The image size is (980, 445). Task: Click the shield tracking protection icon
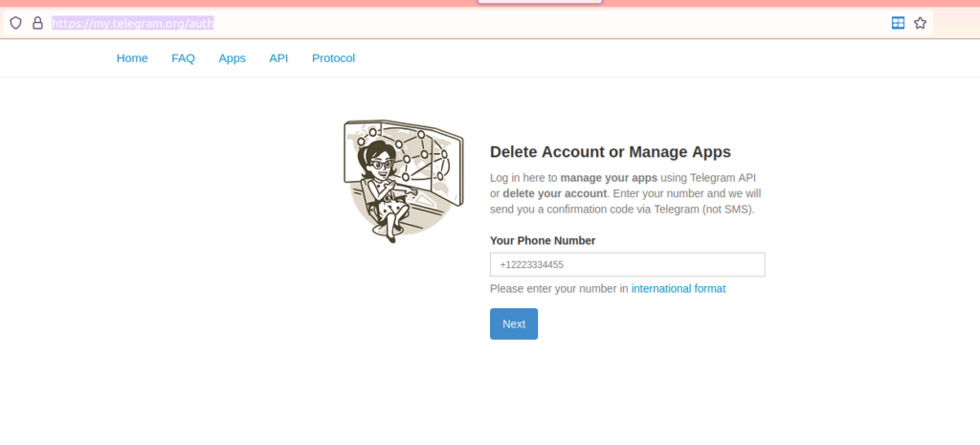[x=15, y=23]
